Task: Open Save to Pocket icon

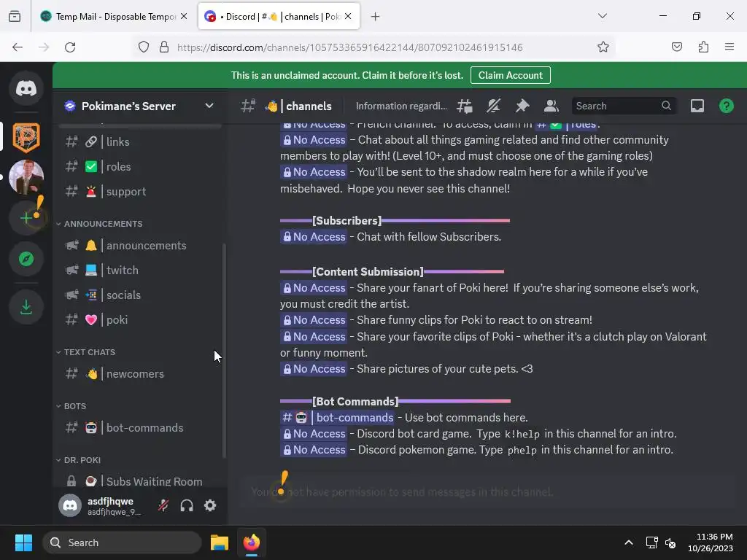Action: coord(676,47)
